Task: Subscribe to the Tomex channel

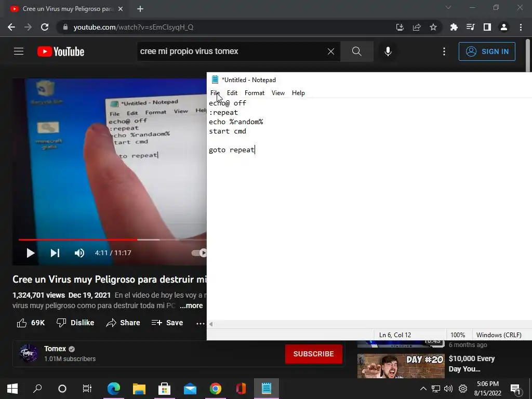Action: tap(313, 354)
